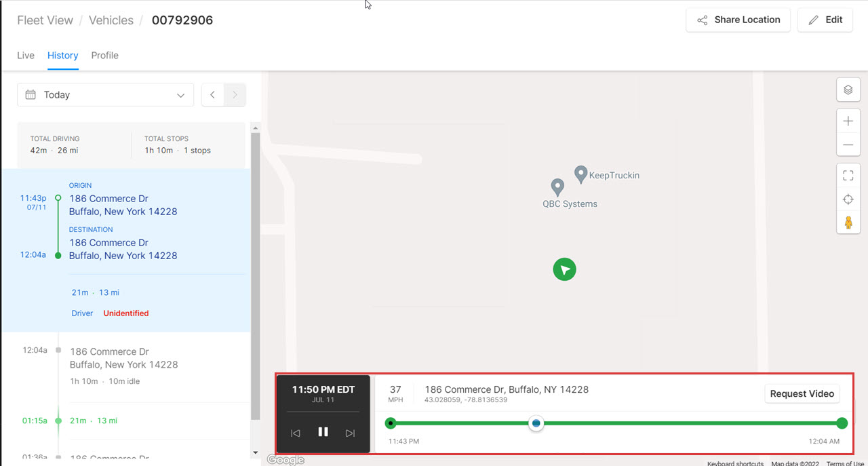The image size is (868, 466).
Task: Go to the next day's history
Action: 235,94
